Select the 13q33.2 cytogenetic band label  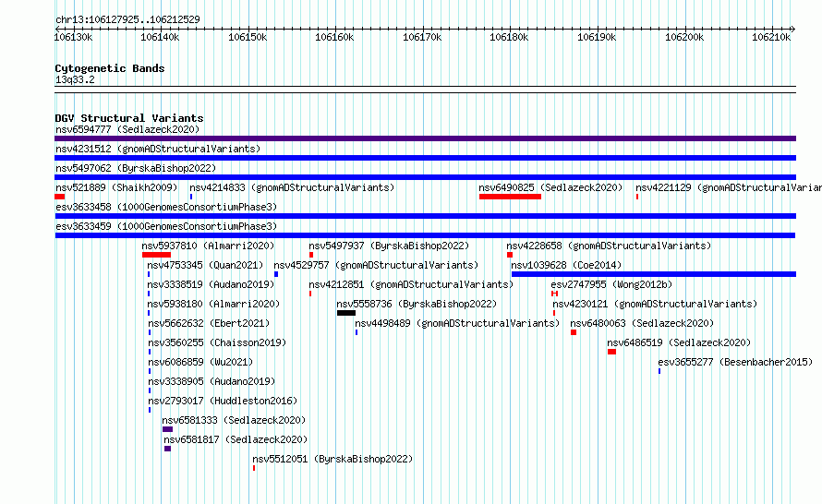point(75,79)
